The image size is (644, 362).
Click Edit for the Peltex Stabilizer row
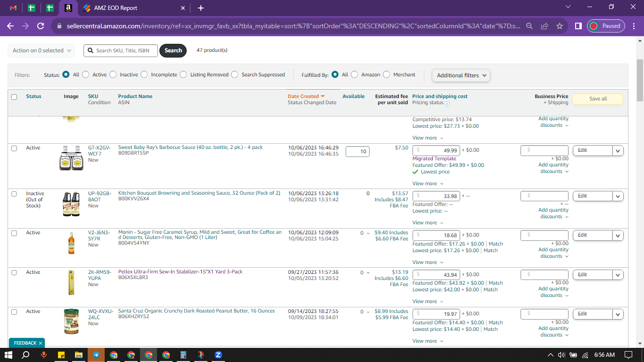coord(593,275)
